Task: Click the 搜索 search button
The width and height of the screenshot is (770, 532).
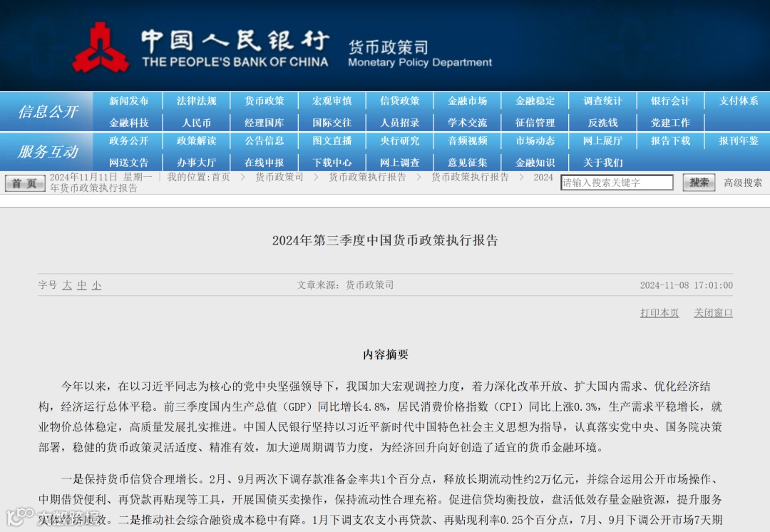Action: click(x=699, y=183)
